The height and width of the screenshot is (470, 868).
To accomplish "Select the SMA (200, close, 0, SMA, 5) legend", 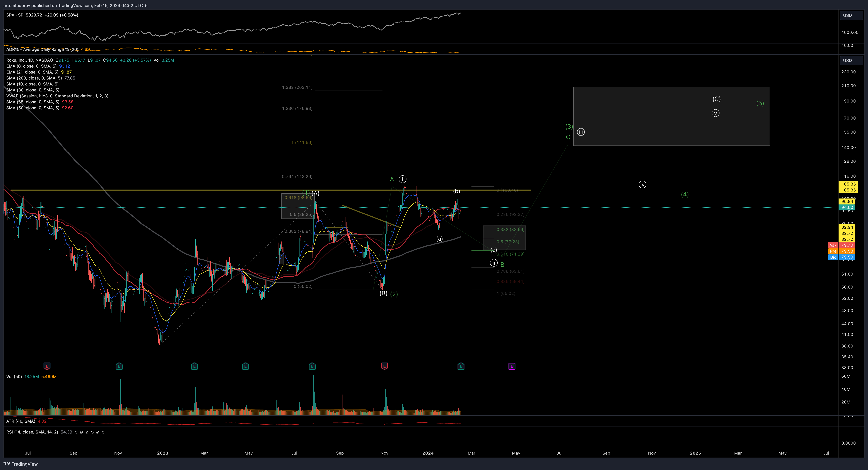I will [34, 78].
